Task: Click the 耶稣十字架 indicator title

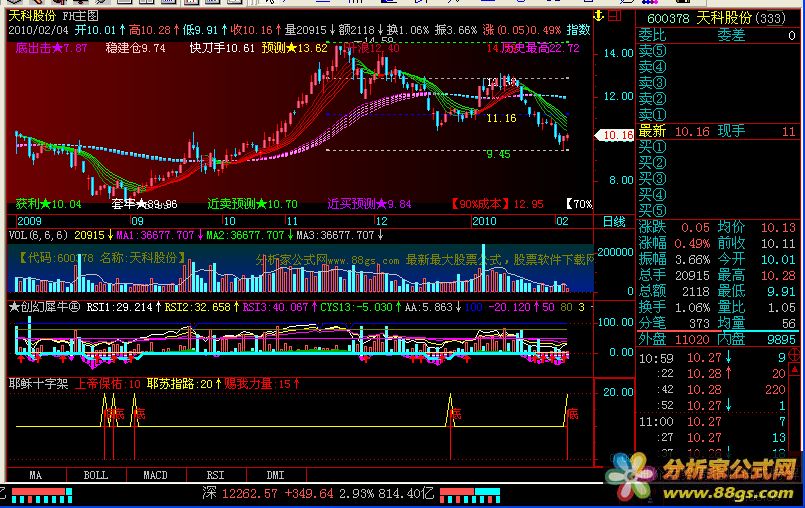Action: tap(32, 383)
